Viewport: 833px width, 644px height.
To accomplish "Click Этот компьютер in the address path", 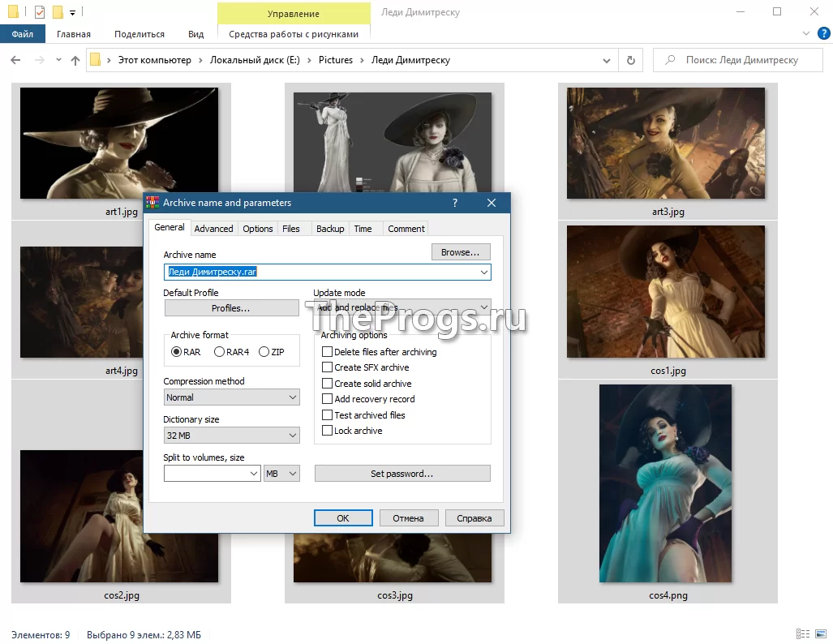I will pyautogui.click(x=154, y=60).
